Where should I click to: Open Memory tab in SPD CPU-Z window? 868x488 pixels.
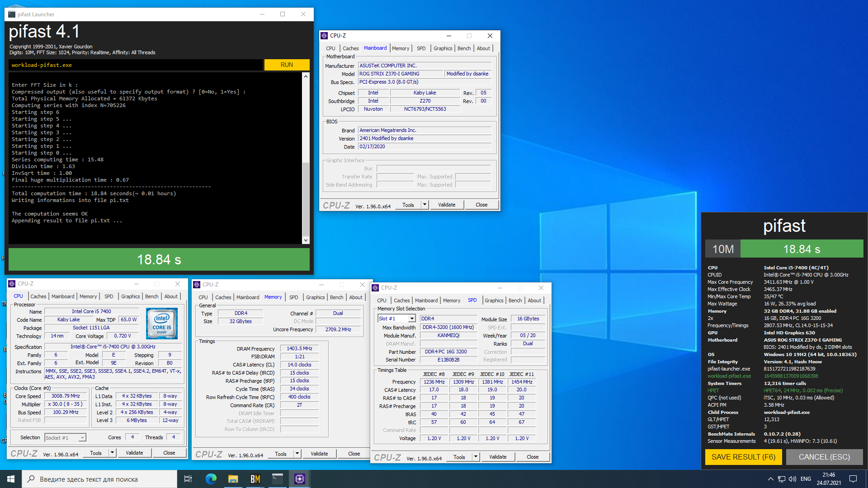[452, 300]
